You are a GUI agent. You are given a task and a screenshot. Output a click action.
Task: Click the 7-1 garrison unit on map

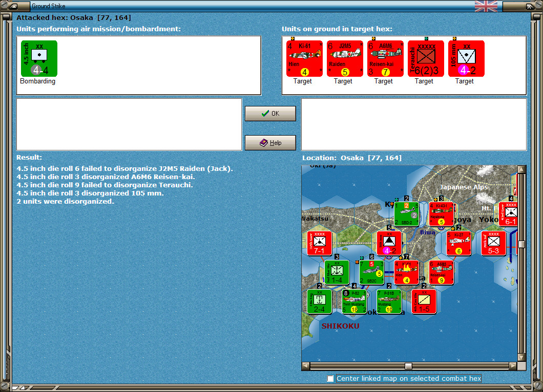point(319,243)
